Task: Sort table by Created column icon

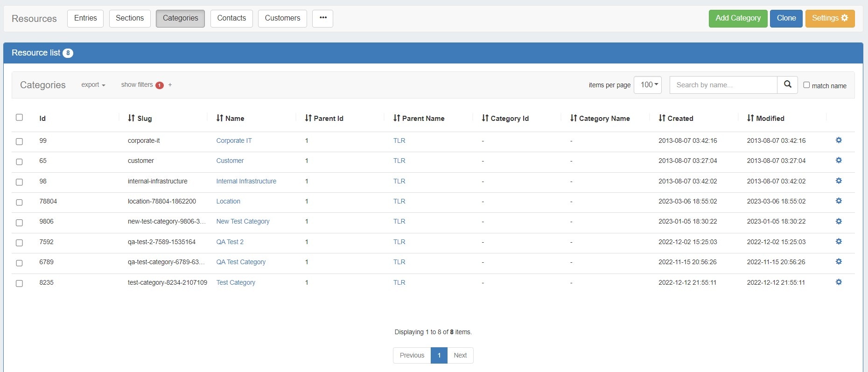Action: [x=662, y=118]
